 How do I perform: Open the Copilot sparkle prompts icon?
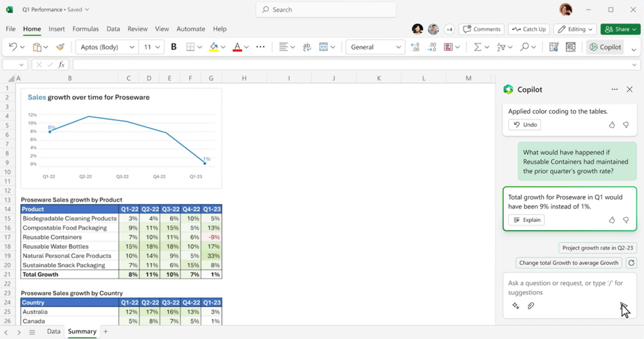click(x=516, y=306)
